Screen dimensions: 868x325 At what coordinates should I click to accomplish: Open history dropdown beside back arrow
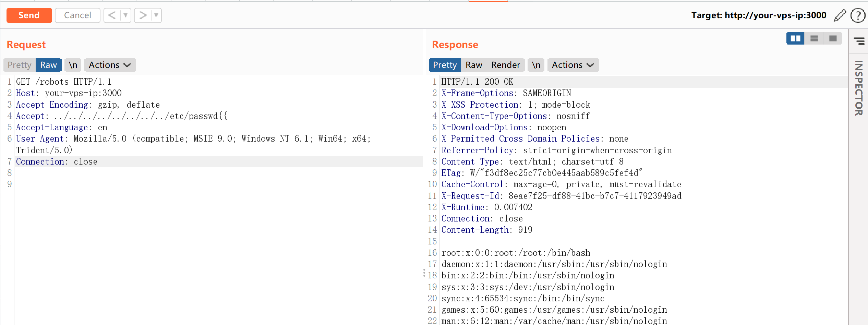click(125, 15)
